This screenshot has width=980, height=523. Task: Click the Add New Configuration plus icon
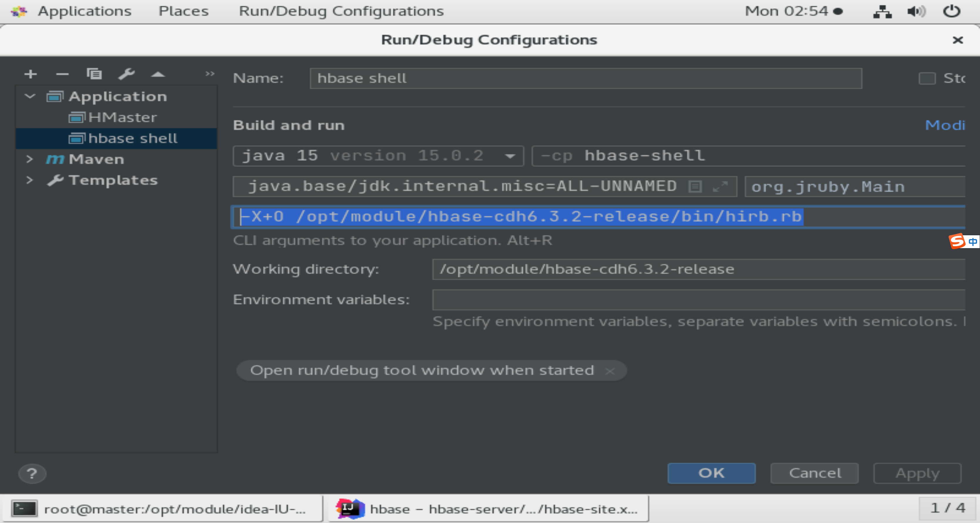tap(31, 74)
